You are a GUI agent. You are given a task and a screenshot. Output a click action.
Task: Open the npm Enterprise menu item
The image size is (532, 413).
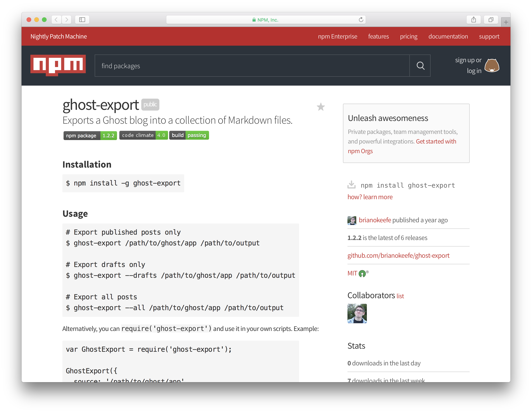point(338,36)
